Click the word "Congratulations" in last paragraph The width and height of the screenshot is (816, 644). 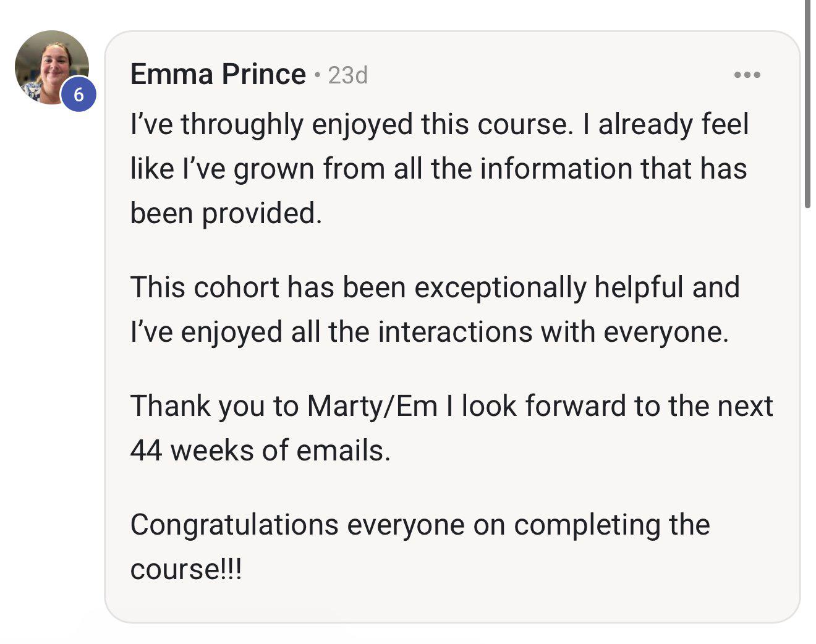tap(234, 525)
